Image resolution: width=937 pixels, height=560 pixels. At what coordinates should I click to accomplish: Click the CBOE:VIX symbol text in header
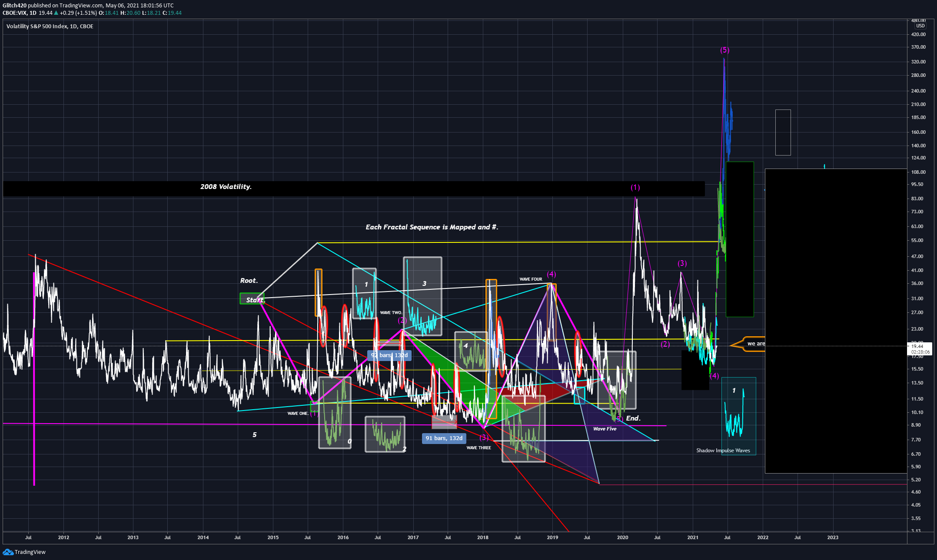tap(14, 13)
